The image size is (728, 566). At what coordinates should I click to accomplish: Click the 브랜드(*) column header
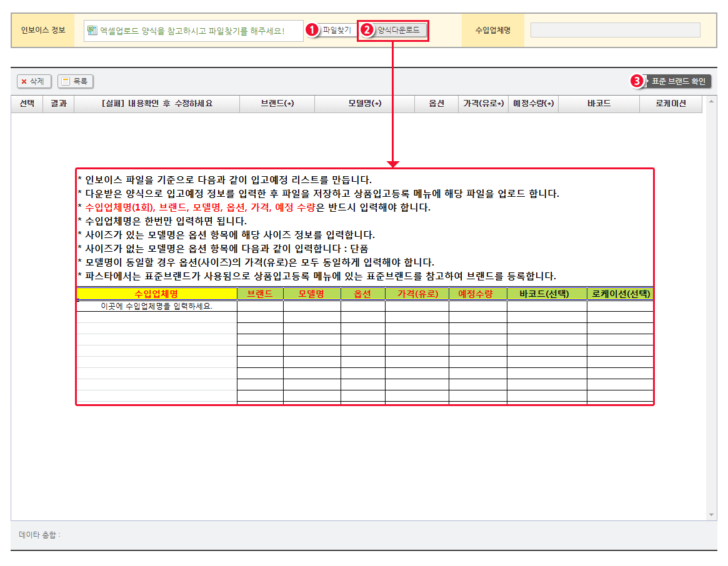tap(277, 104)
